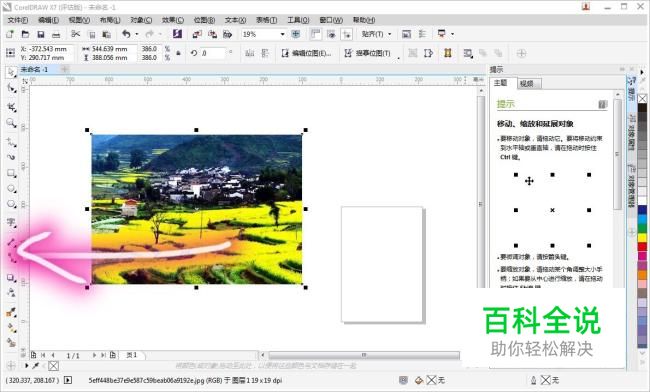Open the 对象(C) menu

click(141, 20)
